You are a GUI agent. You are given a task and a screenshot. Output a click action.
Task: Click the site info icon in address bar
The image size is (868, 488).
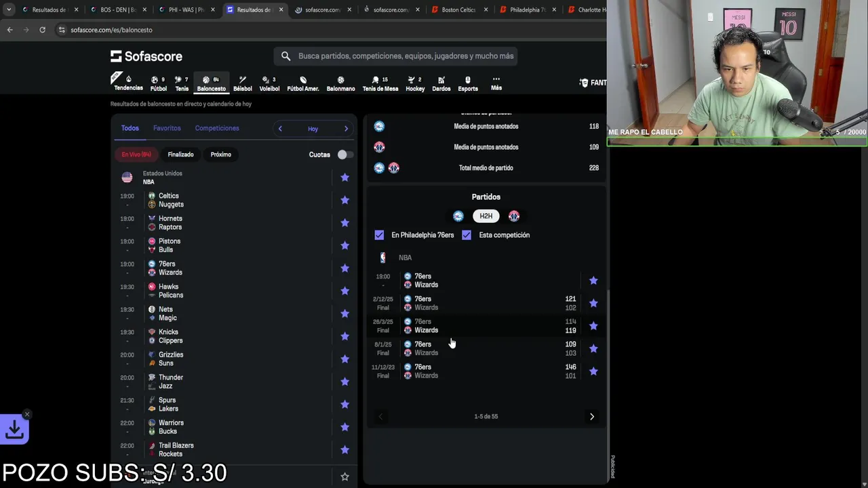(62, 30)
